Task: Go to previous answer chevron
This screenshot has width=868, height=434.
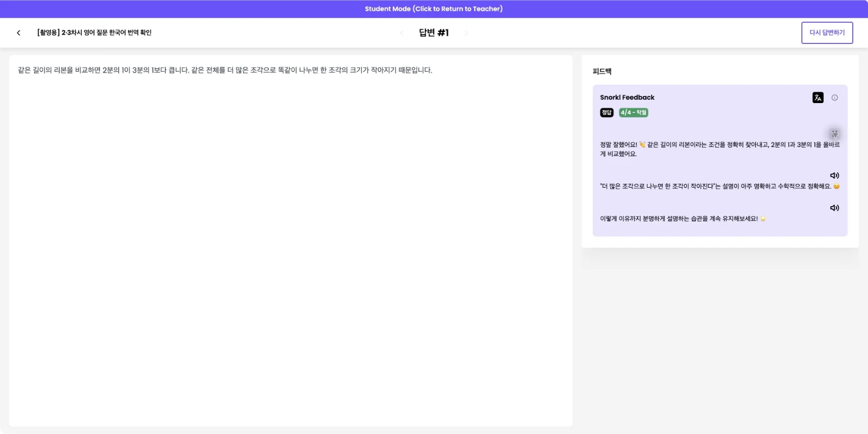Action: click(401, 33)
